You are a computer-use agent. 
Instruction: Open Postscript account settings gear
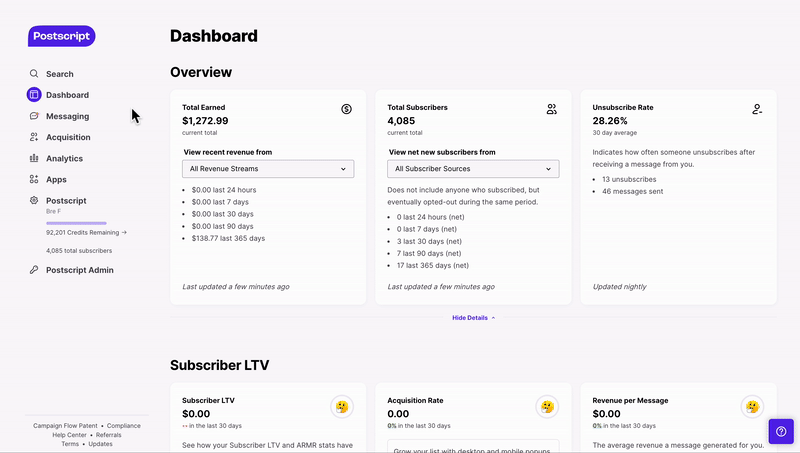pyautogui.click(x=34, y=201)
